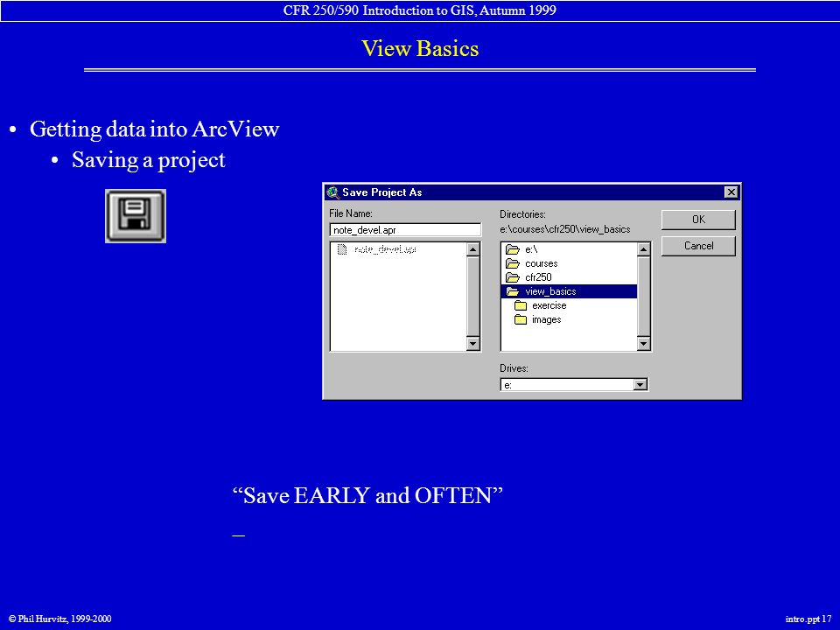
Task: Click the text Getting data into ArcView
Action: (x=154, y=129)
